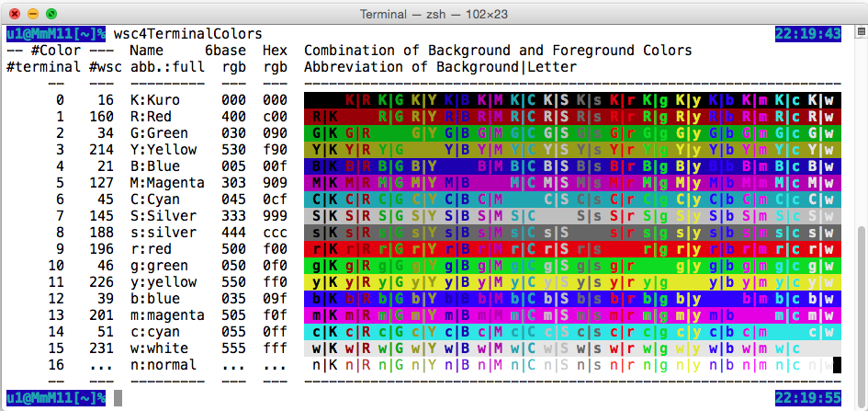Click the bright yellow y:yellow (ff0) color bar
The image size is (868, 411).
click(571, 282)
